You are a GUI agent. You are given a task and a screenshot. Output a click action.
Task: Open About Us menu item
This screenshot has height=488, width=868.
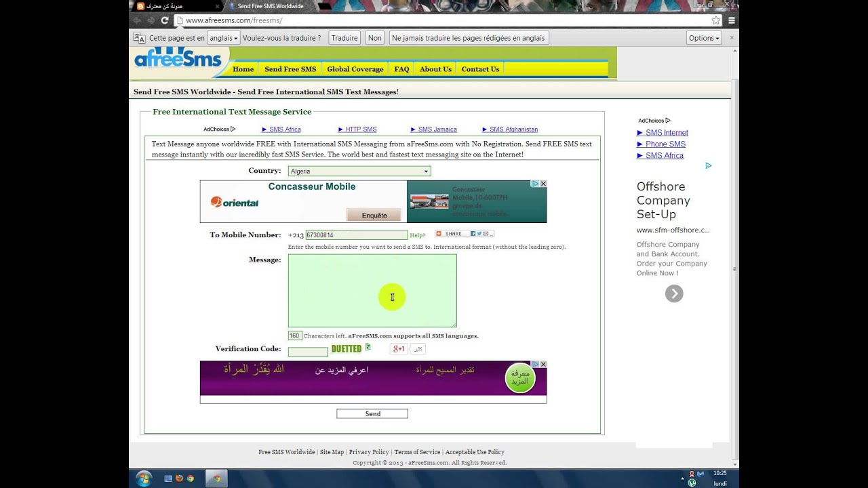(x=435, y=69)
